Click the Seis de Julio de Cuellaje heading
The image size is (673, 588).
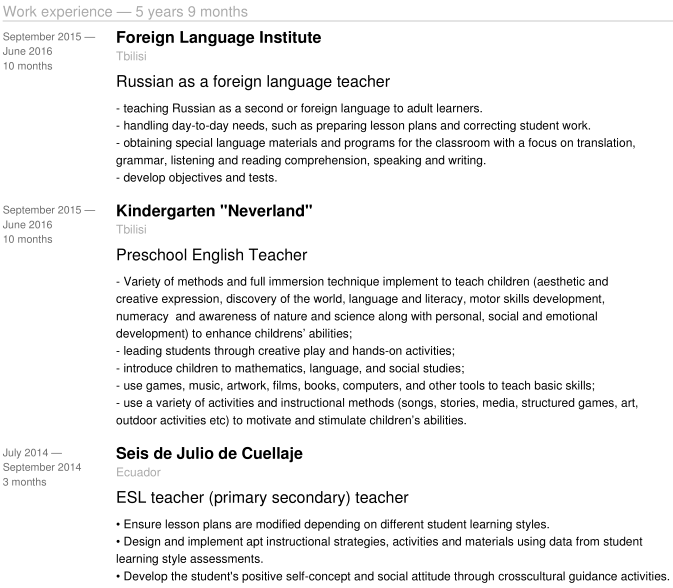(x=209, y=453)
